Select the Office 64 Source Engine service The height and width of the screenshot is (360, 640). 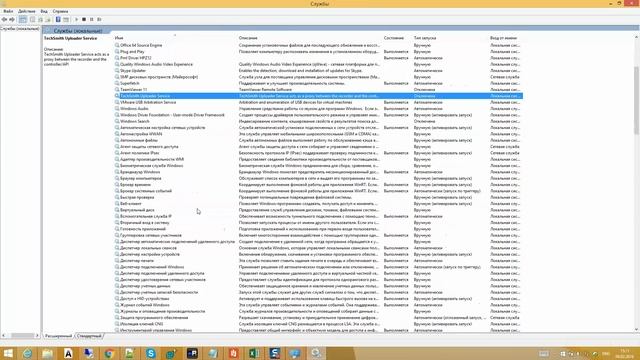click(x=141, y=45)
